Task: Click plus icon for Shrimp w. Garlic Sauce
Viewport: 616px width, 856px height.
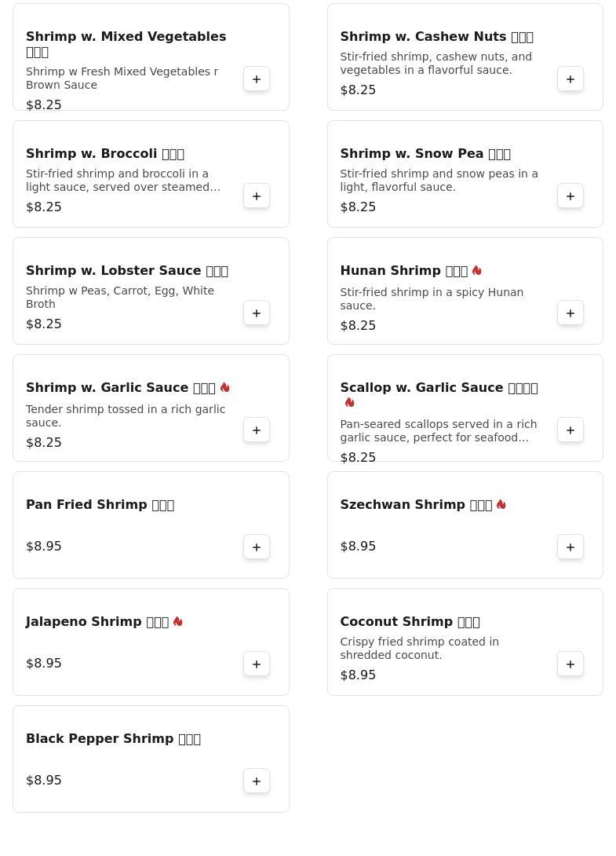Action: pyautogui.click(x=257, y=430)
